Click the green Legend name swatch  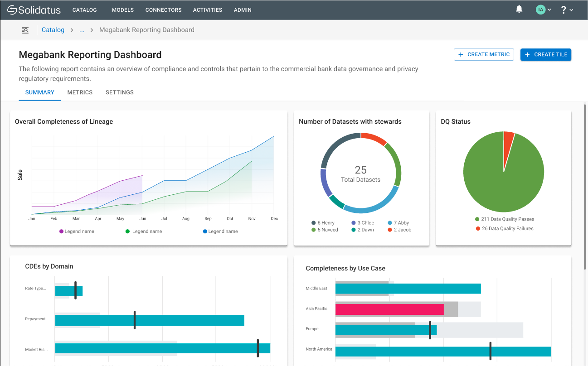(x=127, y=231)
